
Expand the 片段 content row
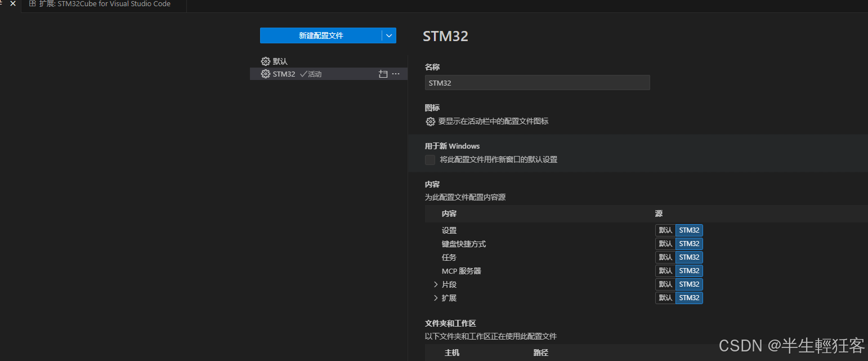pos(435,284)
